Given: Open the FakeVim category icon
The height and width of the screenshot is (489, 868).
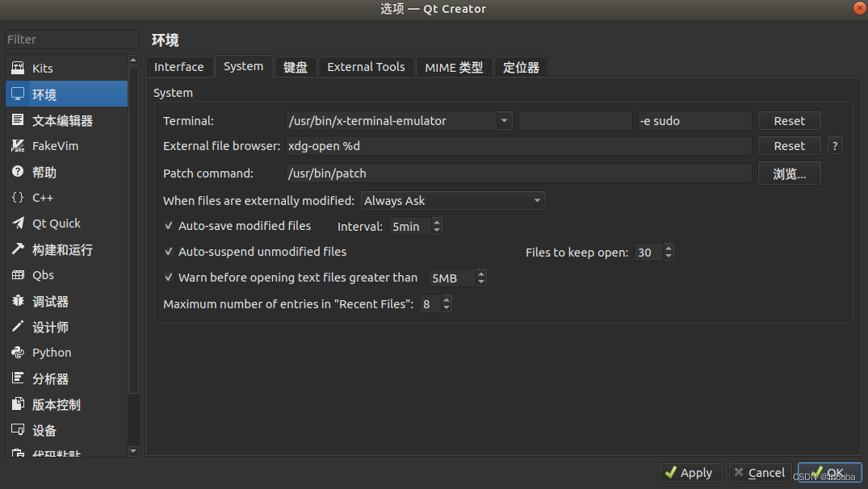Looking at the screenshot, I should click(18, 146).
